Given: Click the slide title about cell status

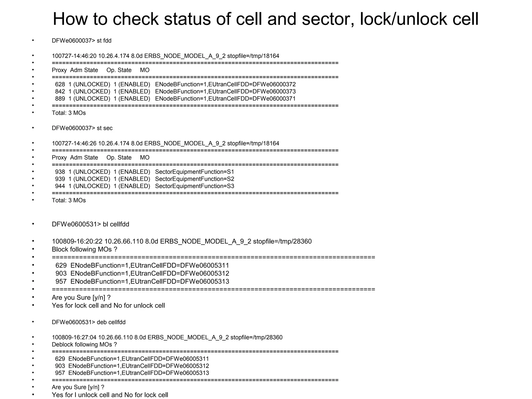Looking at the screenshot, I should pyautogui.click(x=265, y=19).
